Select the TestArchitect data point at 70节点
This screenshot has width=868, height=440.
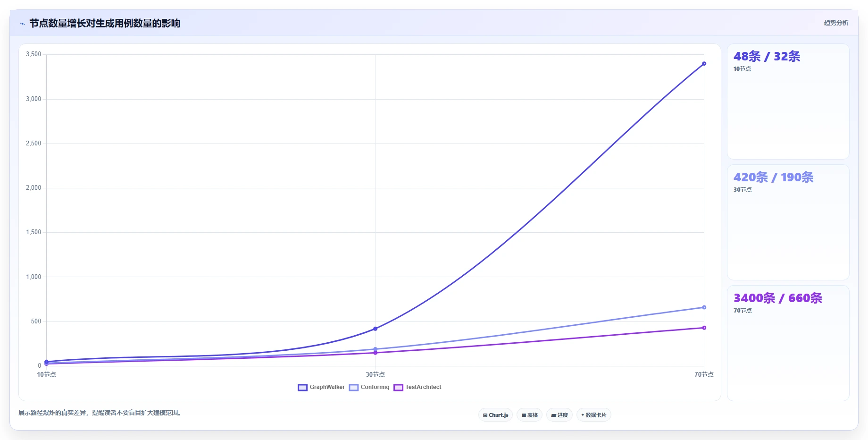click(x=704, y=328)
